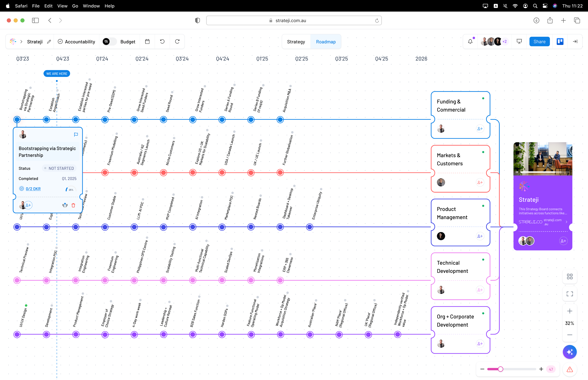Click the blue Share button
This screenshot has height=380, width=588.
539,41
